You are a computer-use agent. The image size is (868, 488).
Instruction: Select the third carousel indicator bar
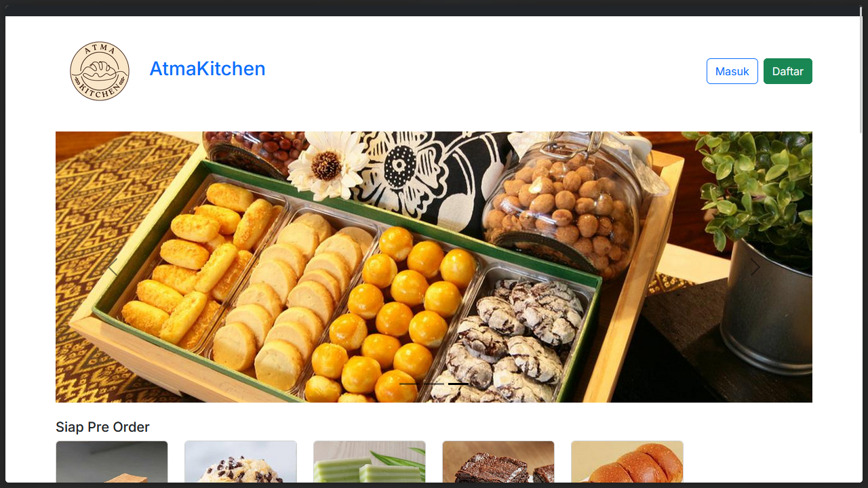[458, 384]
